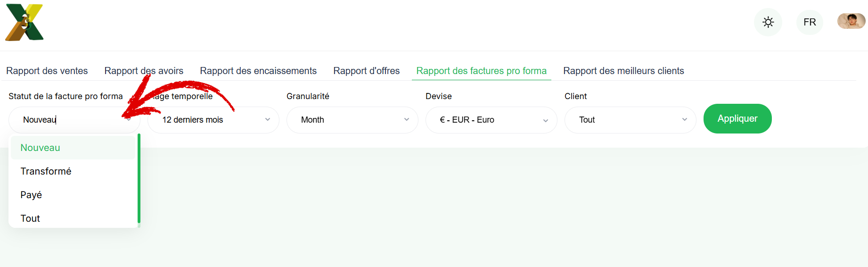The height and width of the screenshot is (267, 868).
Task: Click the Appliquer button
Action: point(737,118)
